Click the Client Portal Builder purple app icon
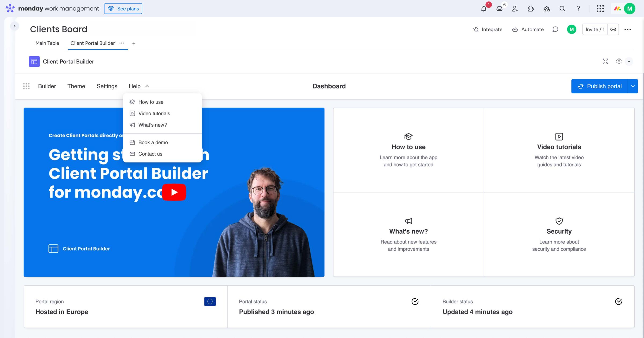 [x=34, y=61]
